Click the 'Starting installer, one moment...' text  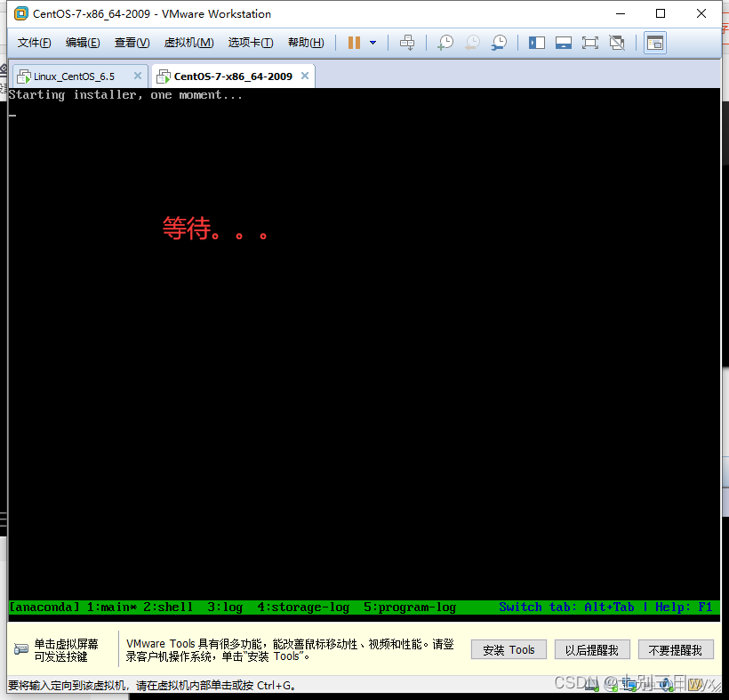(x=125, y=95)
